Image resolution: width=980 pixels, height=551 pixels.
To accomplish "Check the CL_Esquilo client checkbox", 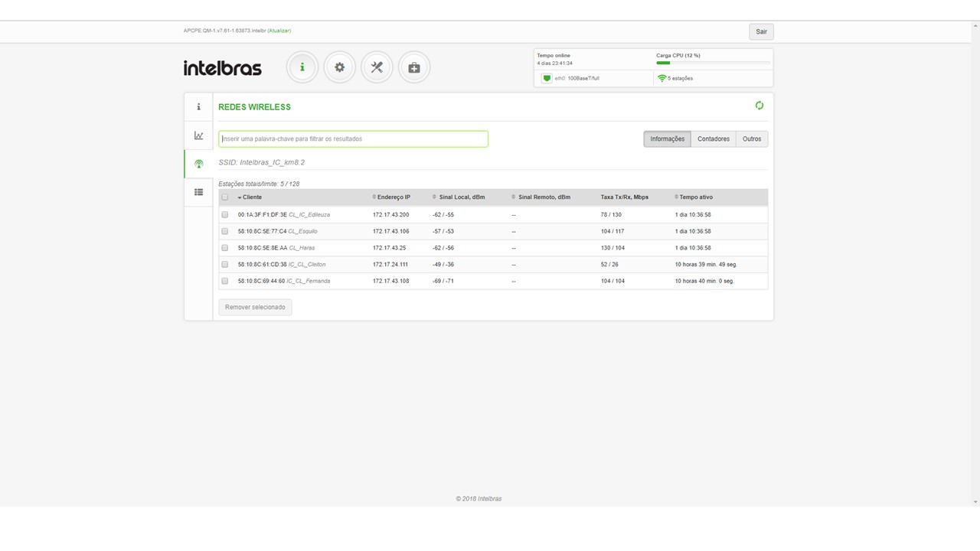I will click(225, 231).
